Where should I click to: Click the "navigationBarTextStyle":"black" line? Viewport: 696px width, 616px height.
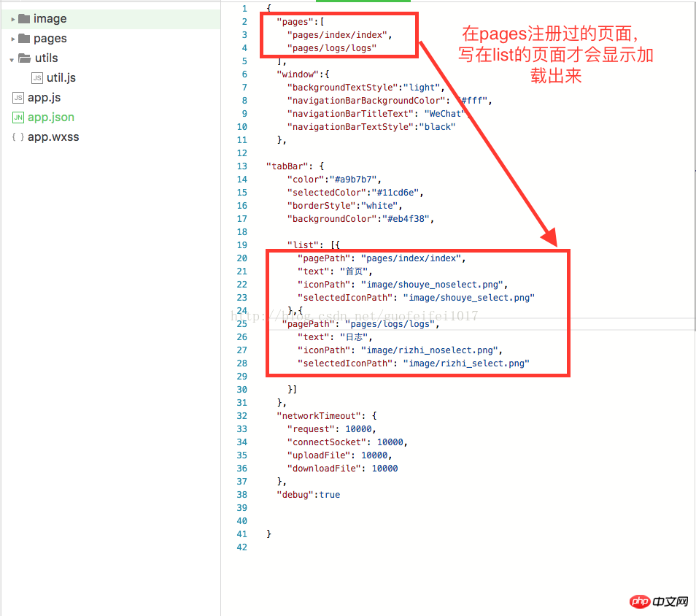pos(371,127)
